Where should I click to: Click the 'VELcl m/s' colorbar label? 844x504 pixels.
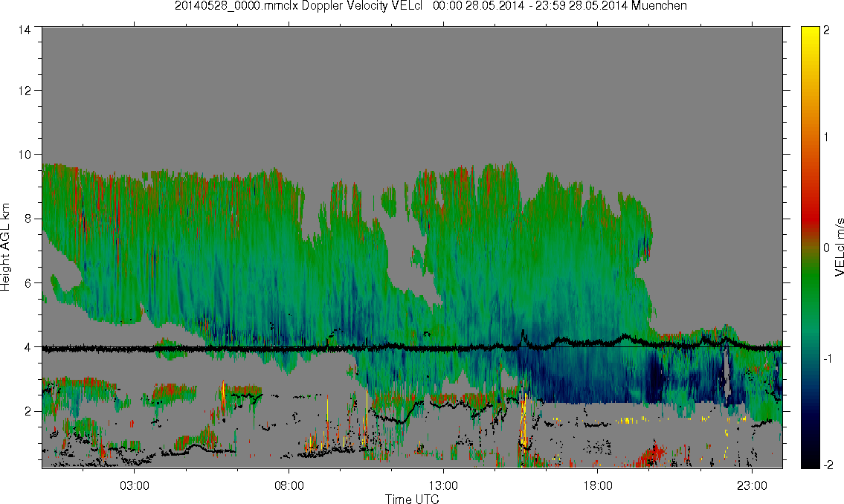point(839,248)
